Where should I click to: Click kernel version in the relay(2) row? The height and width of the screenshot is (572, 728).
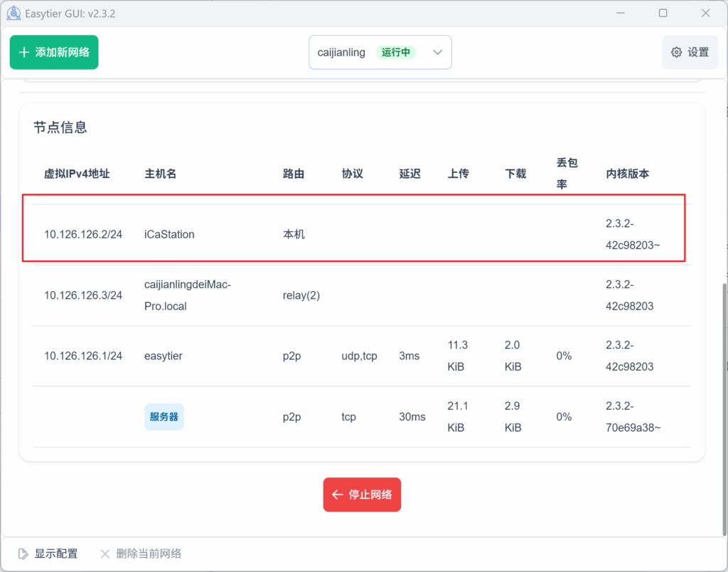(x=630, y=295)
